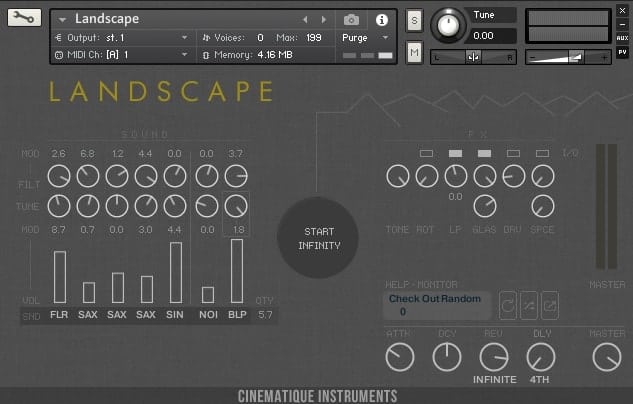The height and width of the screenshot is (404, 633).
Task: Toggle the DRV drive effect switch
Action: click(514, 153)
